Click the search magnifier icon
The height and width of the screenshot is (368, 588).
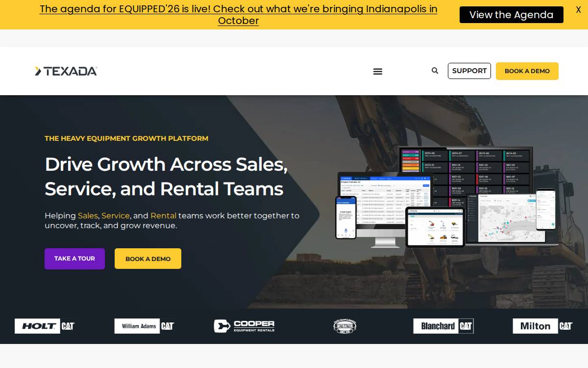point(435,71)
